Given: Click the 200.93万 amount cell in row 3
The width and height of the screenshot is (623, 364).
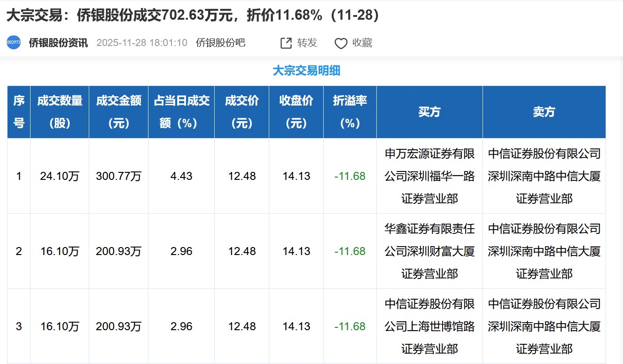Looking at the screenshot, I should click(x=119, y=326).
